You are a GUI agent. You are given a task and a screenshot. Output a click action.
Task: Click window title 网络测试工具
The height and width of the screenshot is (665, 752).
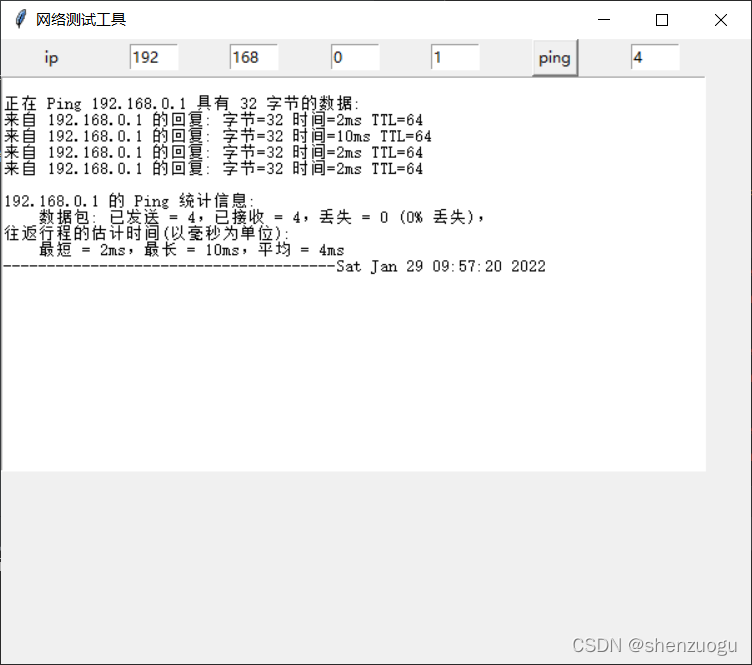81,20
